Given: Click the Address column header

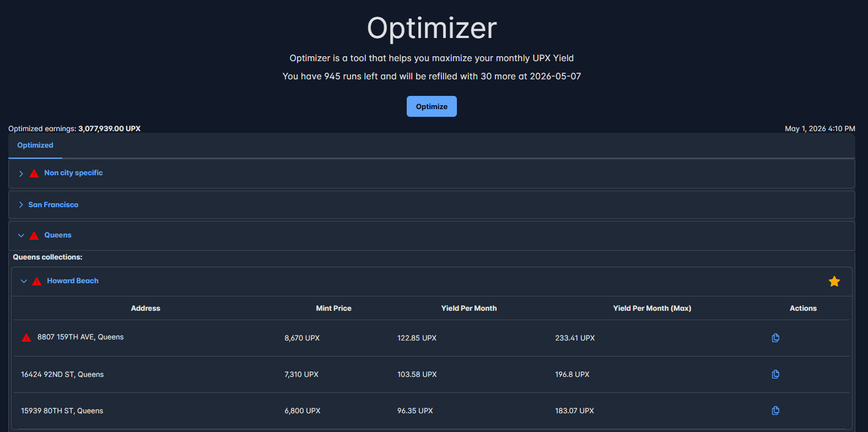Looking at the screenshot, I should click(145, 309).
